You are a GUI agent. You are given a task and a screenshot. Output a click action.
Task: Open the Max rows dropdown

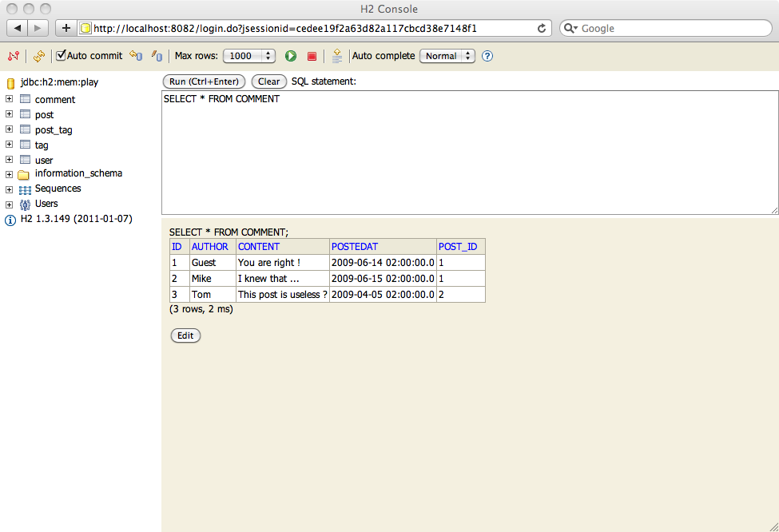[x=248, y=56]
